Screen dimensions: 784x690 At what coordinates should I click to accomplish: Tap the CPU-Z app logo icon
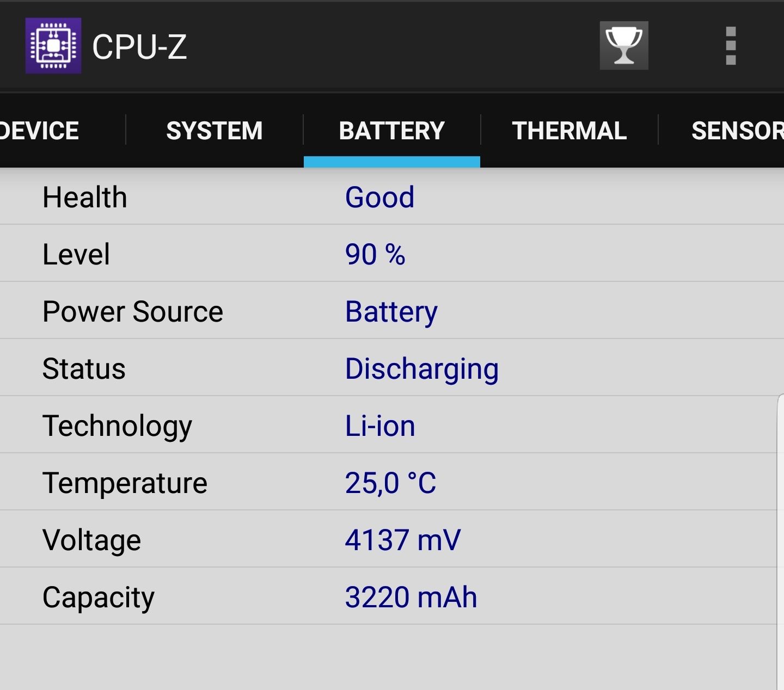[53, 46]
